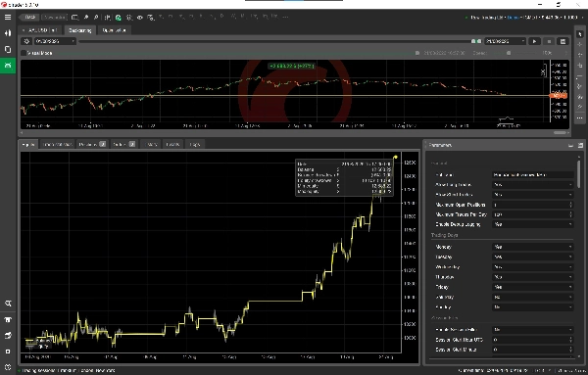
Task: Click the backtest speed slider handle
Action: (509, 53)
